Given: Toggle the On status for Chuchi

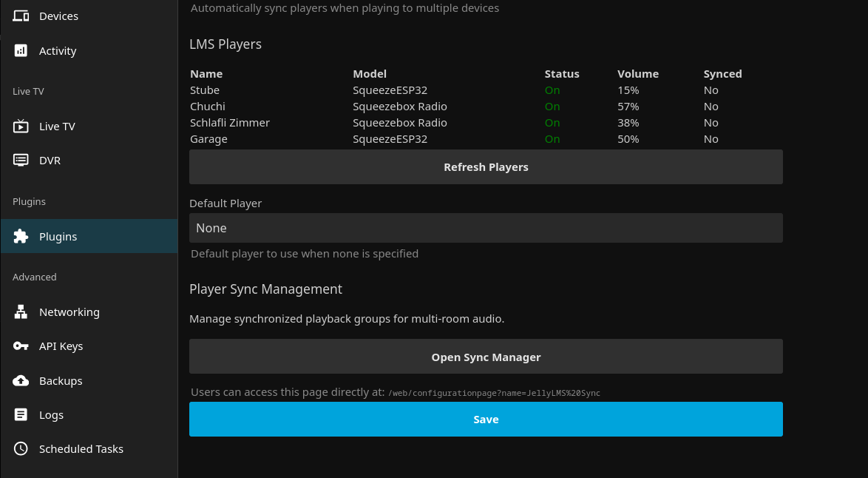Looking at the screenshot, I should 552,106.
